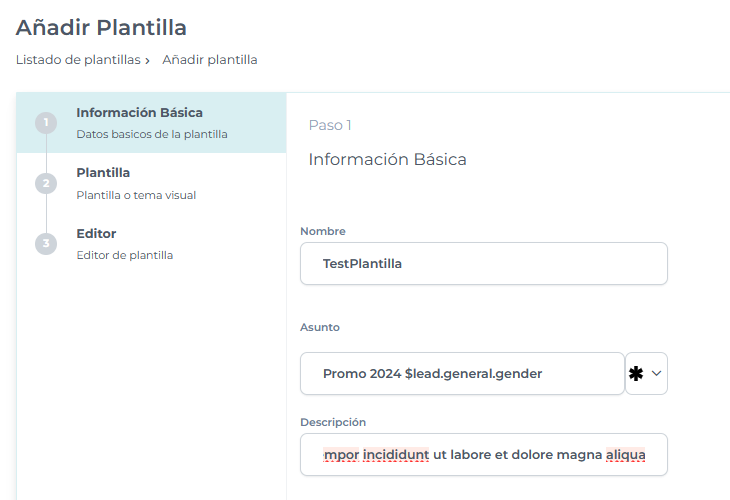The height and width of the screenshot is (500, 730).
Task: Expand the Asunto variable dropdown chevron
Action: 657,373
